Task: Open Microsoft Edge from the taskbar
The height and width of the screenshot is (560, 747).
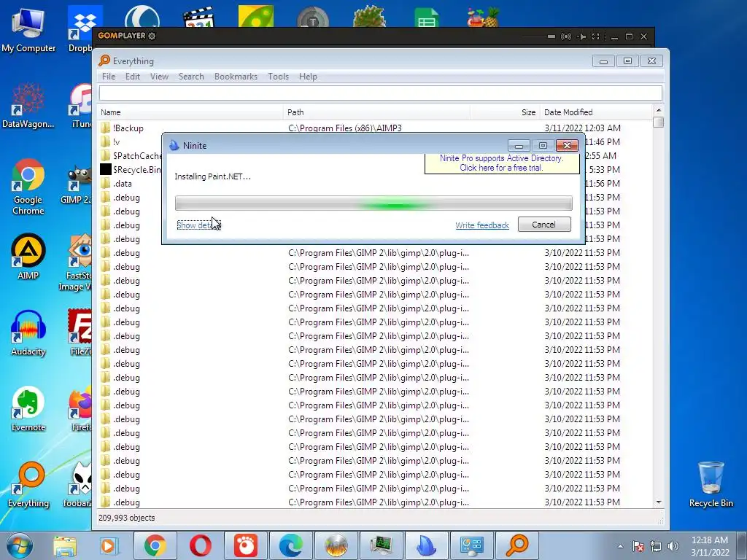Action: coord(291,545)
